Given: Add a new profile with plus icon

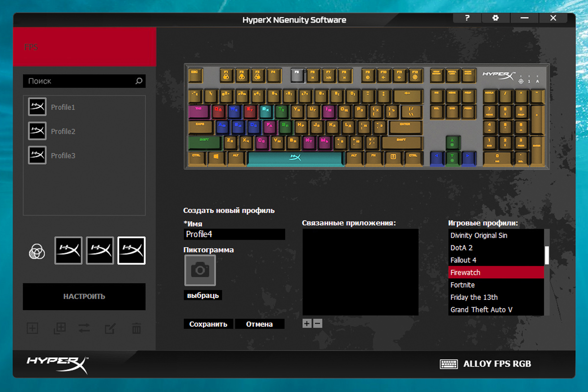Looking at the screenshot, I should [x=32, y=328].
